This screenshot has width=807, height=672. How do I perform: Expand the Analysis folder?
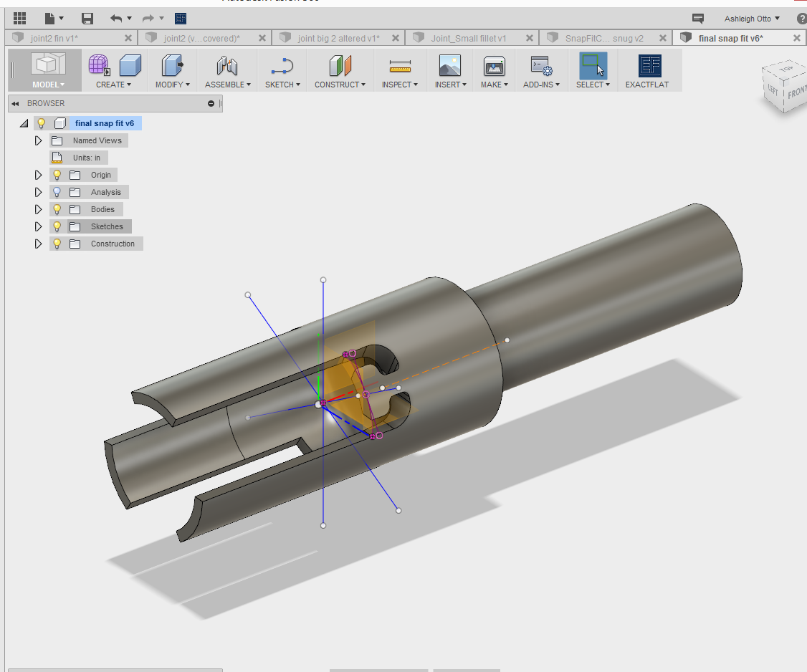[x=38, y=192]
